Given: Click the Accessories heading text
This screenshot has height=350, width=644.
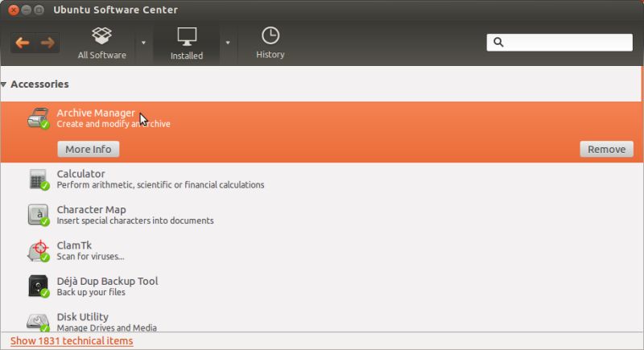Looking at the screenshot, I should point(39,84).
